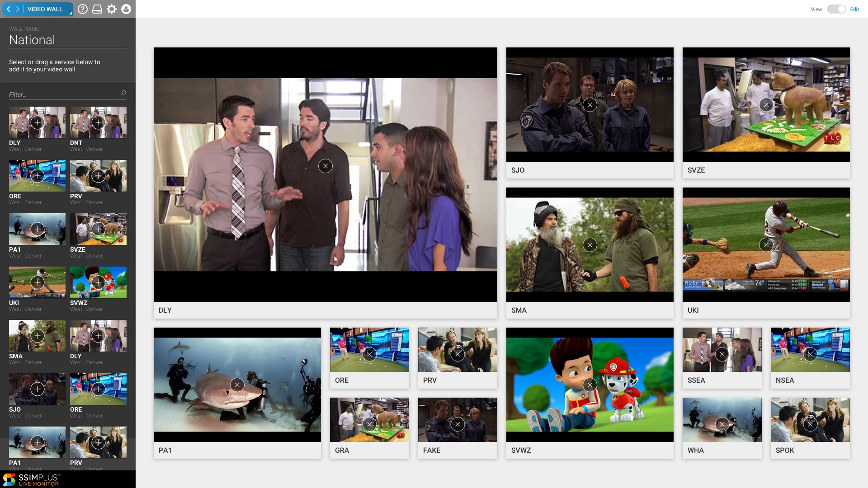Add the SVWZ service with plus icon
Viewport: 868px width, 488px height.
point(98,282)
